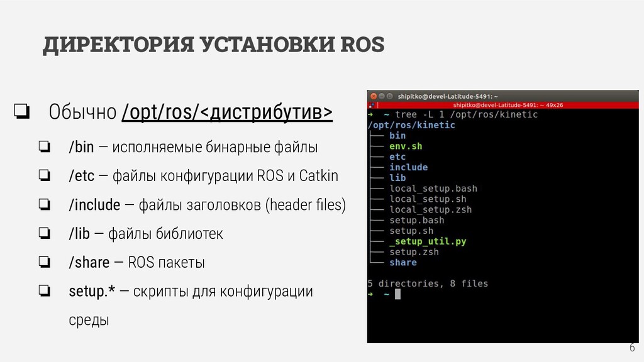Click 'local_setup.sh' in the listing
This screenshot has height=362, width=644.
(428, 199)
